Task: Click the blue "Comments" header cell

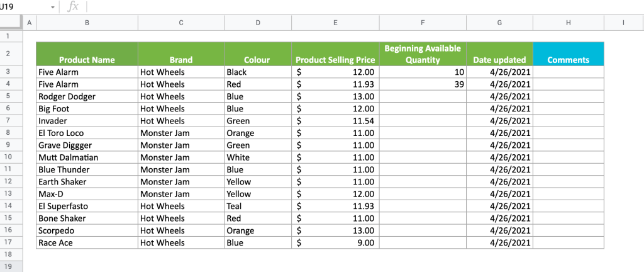Action: coord(568,54)
